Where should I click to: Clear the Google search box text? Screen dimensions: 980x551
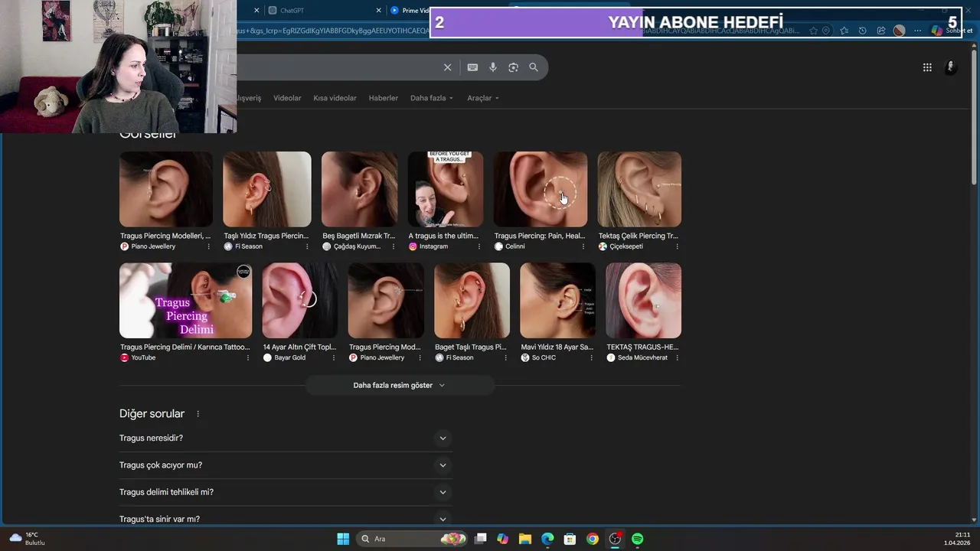coord(448,67)
